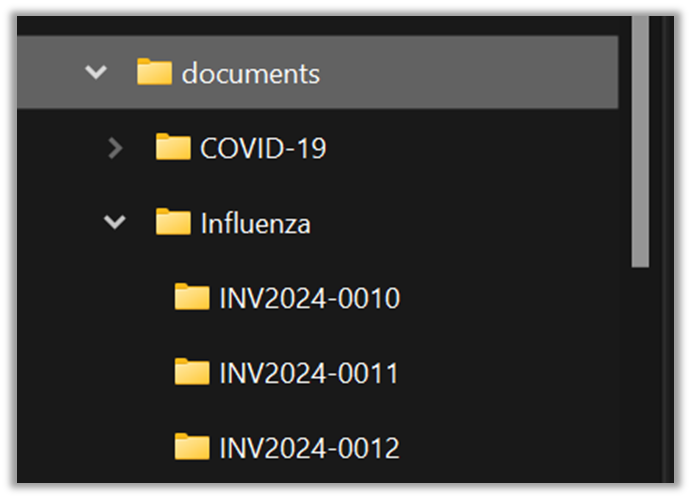The image size is (691, 499).
Task: Click the INV2024-0011 folder icon
Action: (192, 373)
